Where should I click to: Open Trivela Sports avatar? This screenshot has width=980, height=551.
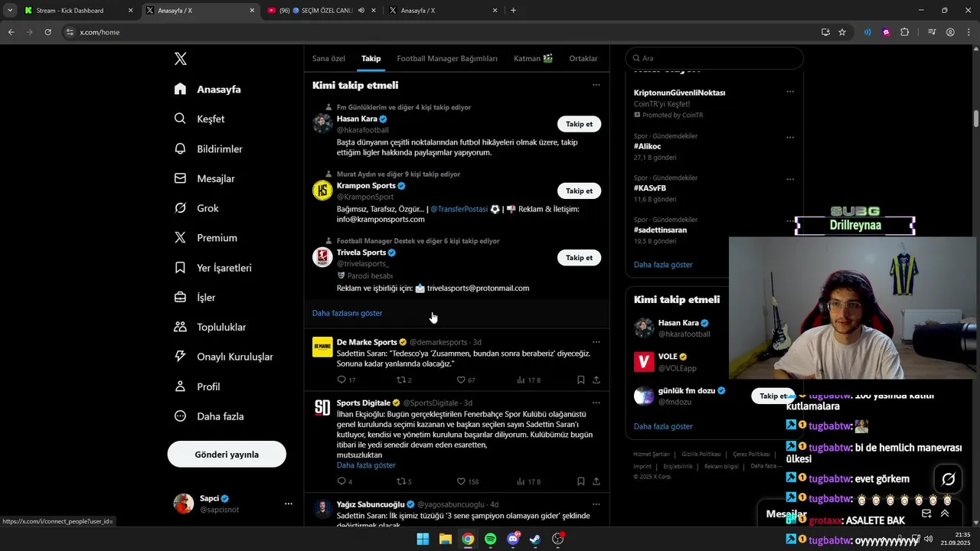click(322, 257)
